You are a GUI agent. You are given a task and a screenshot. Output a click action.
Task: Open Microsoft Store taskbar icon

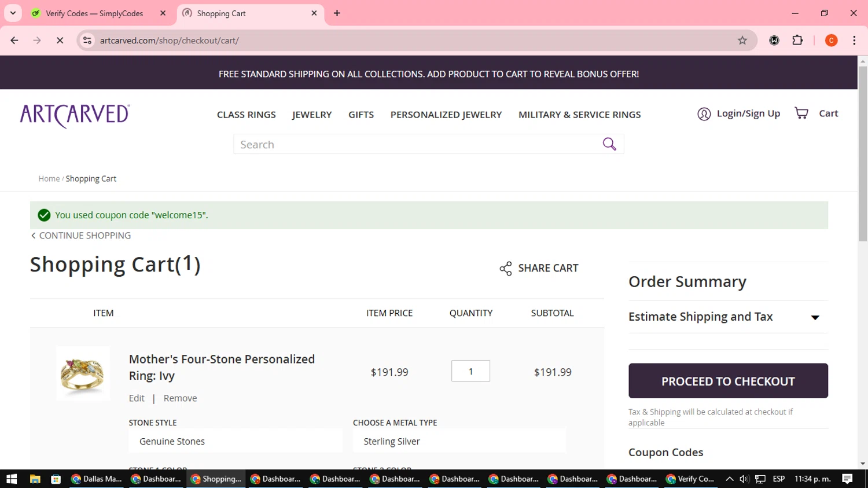click(x=56, y=479)
